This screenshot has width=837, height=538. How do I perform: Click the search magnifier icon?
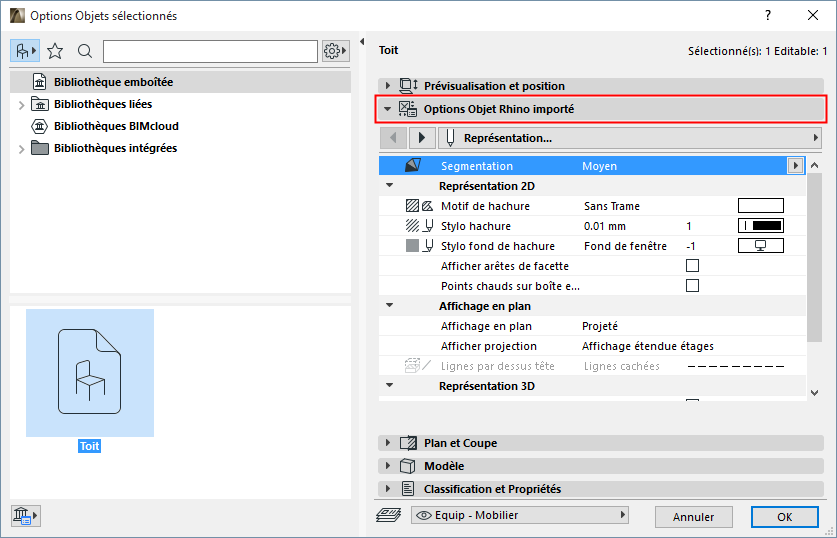(x=85, y=51)
